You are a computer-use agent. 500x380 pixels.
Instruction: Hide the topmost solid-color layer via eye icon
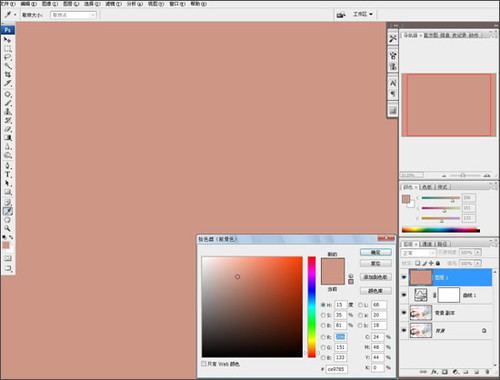[x=404, y=277]
